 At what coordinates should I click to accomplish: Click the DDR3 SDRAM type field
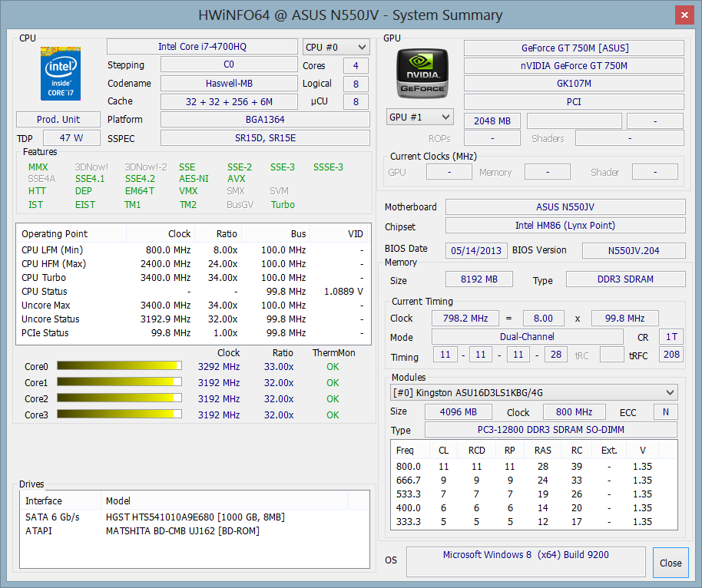tap(625, 279)
